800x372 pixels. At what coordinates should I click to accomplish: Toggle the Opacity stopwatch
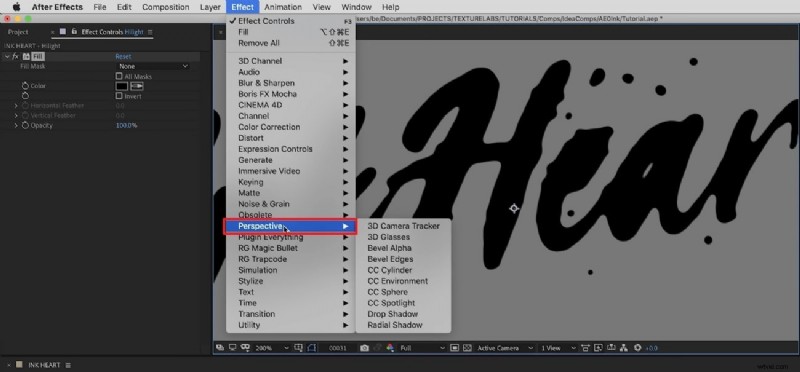(25, 125)
